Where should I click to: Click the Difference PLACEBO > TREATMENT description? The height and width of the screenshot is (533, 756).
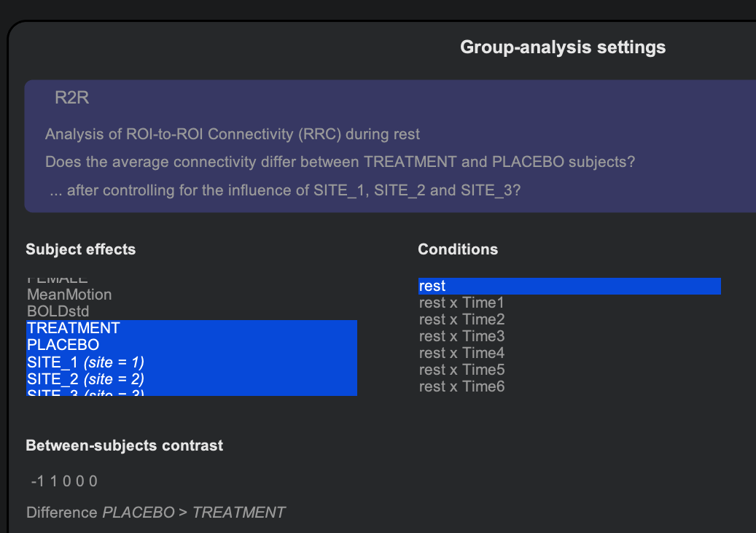click(155, 513)
